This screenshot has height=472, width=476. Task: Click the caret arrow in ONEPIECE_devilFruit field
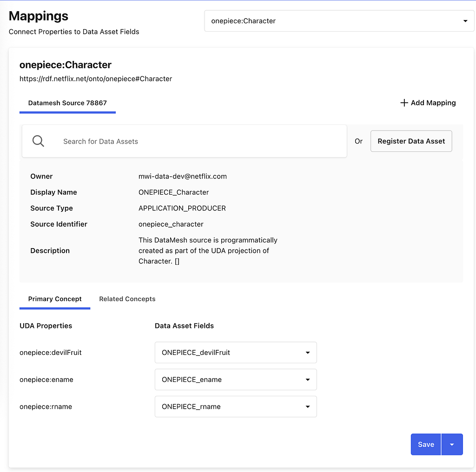308,353
